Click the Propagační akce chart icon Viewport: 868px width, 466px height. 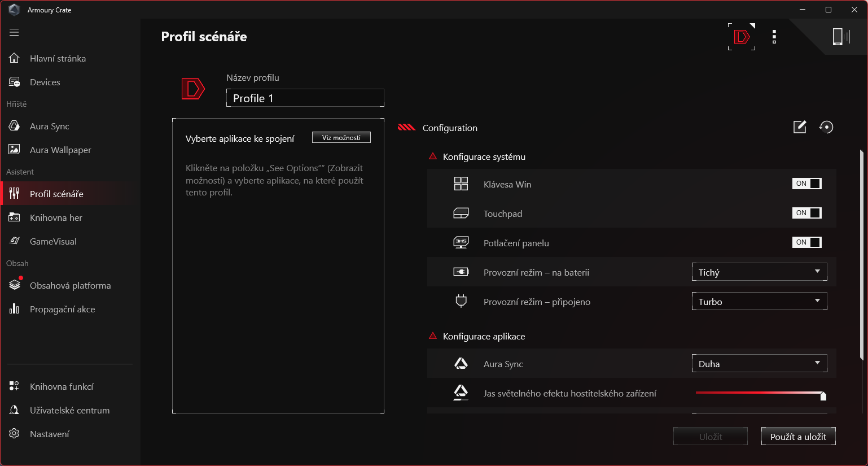tap(15, 309)
